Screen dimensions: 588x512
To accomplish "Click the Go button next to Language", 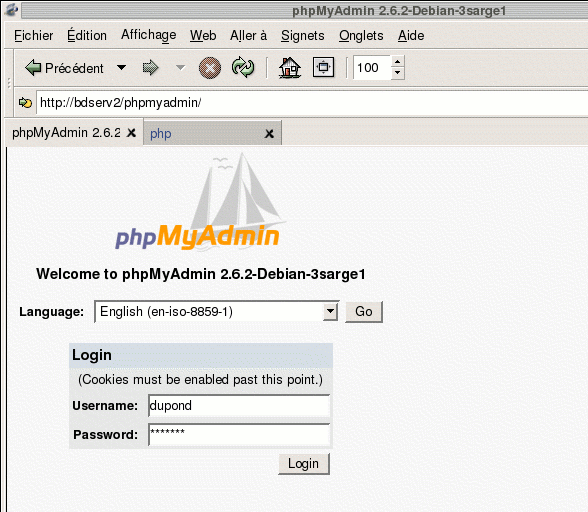I will click(x=364, y=312).
